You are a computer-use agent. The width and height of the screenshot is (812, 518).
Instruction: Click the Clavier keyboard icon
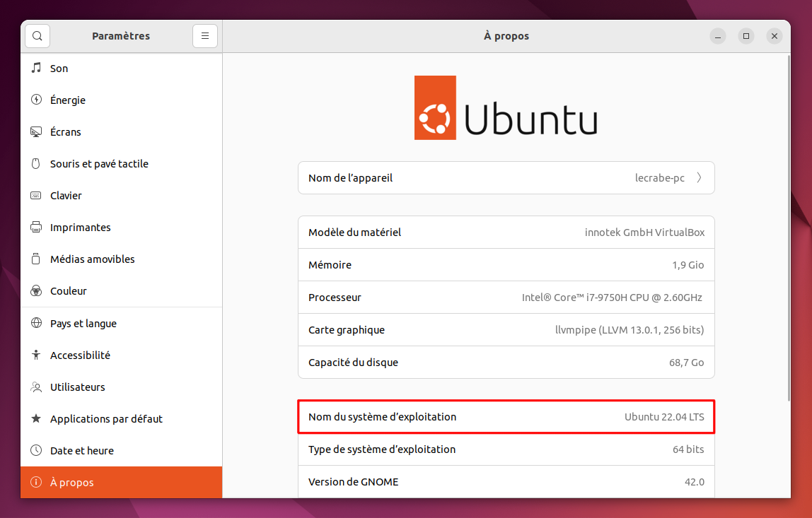(x=36, y=195)
